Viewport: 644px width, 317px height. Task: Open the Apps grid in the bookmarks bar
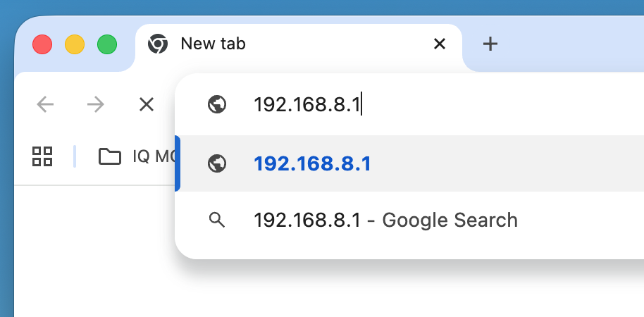[43, 156]
